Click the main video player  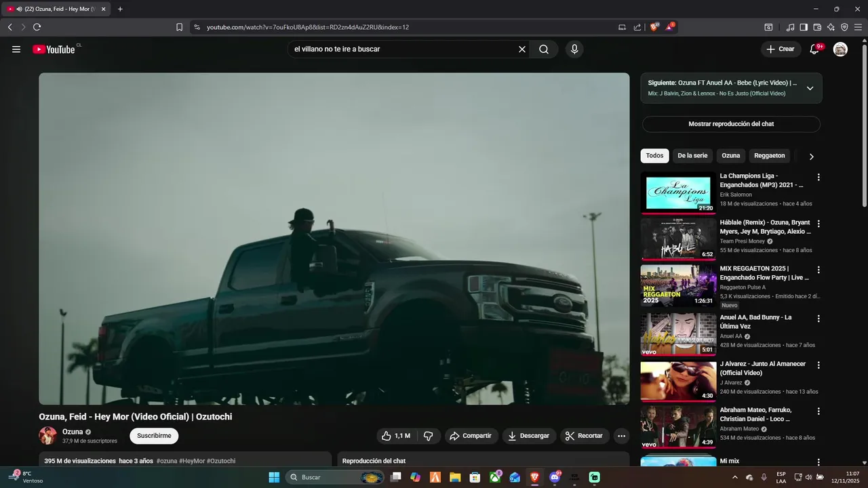click(334, 239)
